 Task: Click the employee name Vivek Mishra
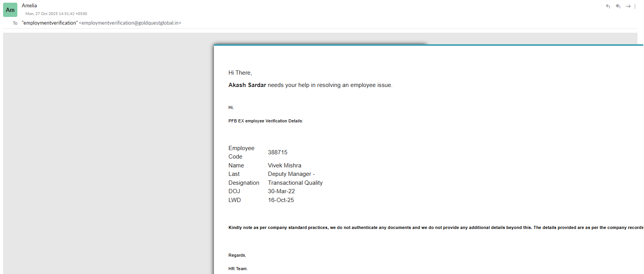tap(284, 165)
